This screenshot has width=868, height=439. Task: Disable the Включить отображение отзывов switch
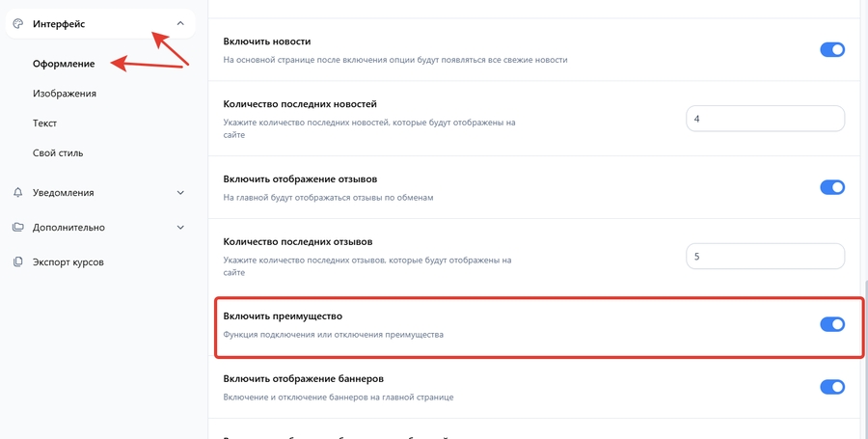(831, 187)
